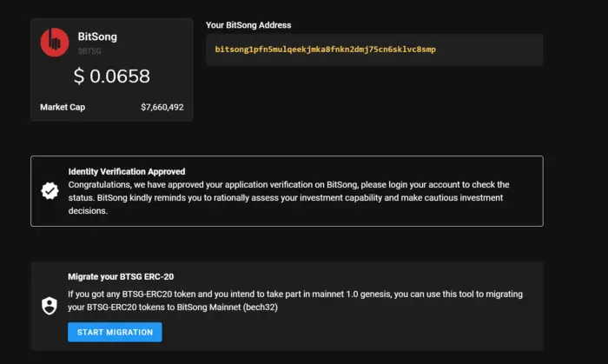Click the Your BitSong Address heading
Image resolution: width=608 pixels, height=364 pixels.
[248, 25]
